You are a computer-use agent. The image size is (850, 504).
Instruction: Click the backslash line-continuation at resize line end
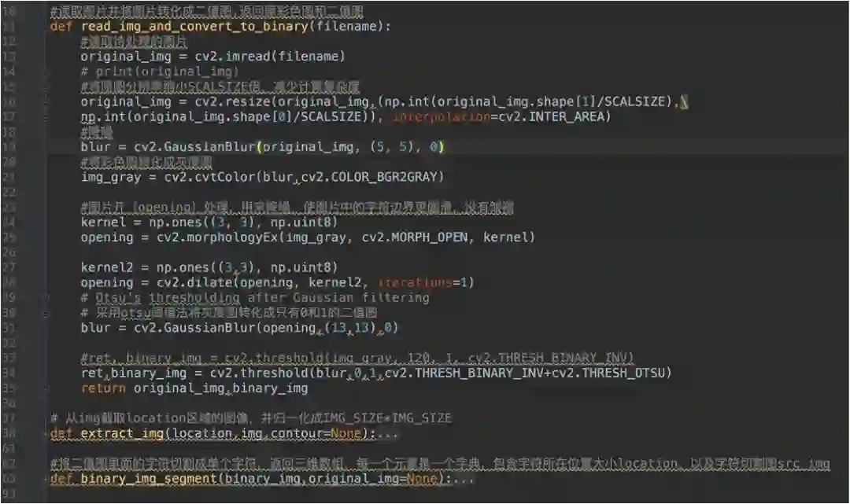coord(684,101)
